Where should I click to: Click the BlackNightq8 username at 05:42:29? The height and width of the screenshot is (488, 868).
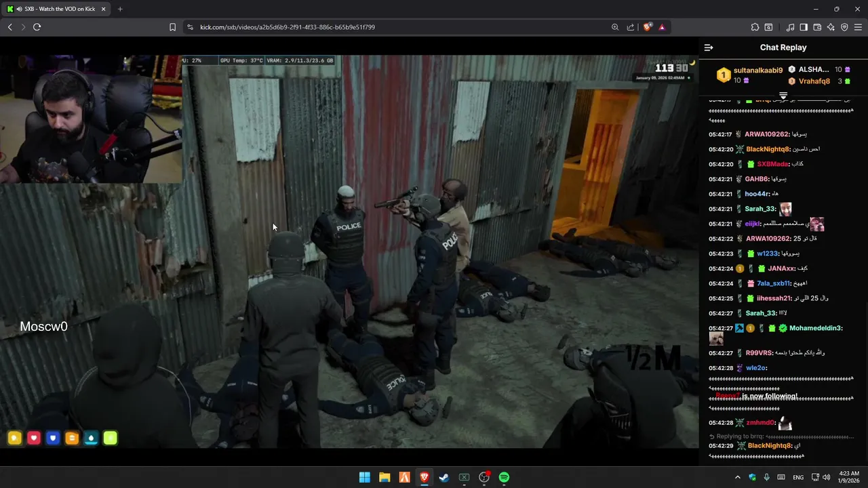[770, 446]
